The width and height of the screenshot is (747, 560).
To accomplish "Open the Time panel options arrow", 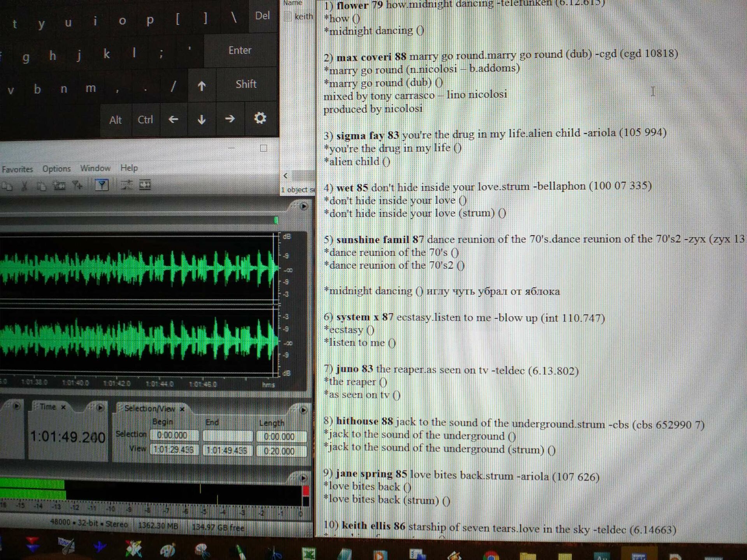I will (x=100, y=407).
